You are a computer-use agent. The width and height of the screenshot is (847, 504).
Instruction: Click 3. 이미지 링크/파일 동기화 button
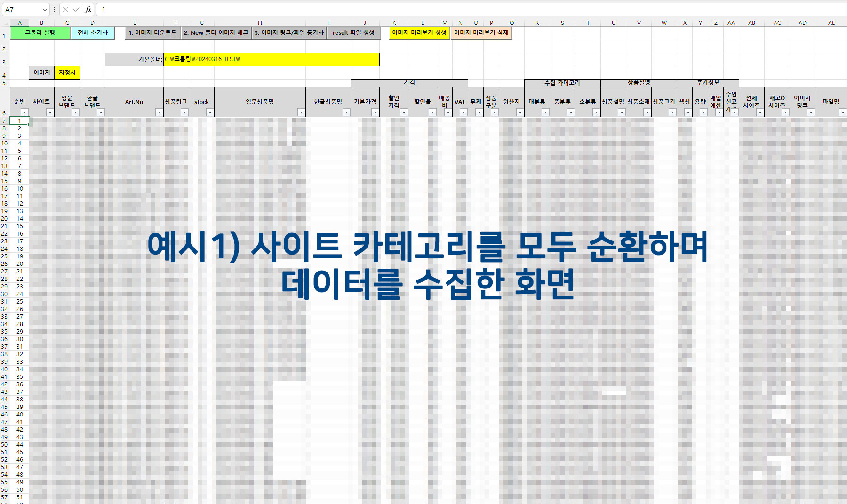pos(289,32)
